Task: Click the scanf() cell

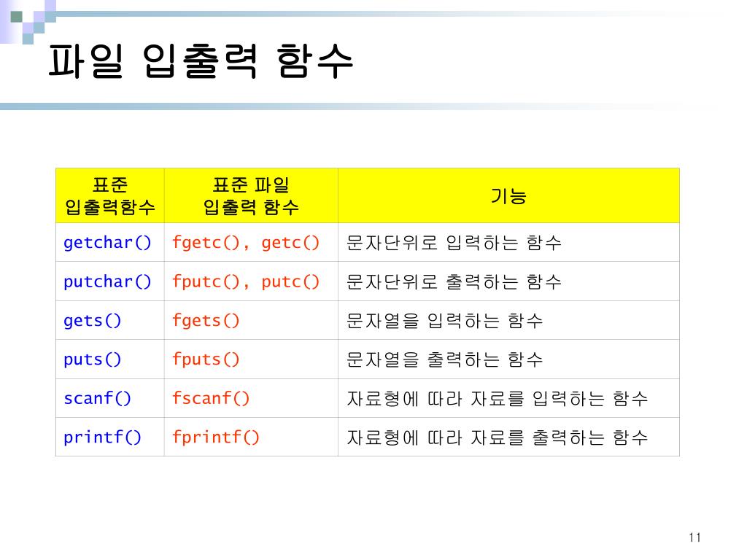Action: [110, 398]
